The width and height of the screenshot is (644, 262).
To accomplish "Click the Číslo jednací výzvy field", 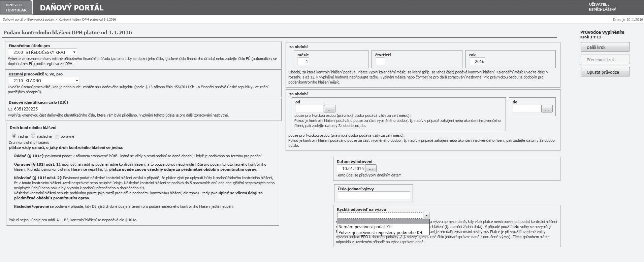I will pos(374,195).
